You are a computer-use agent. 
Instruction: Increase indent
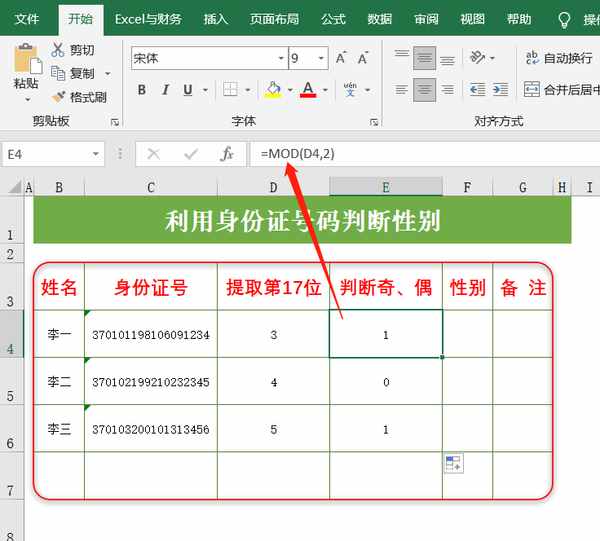(500, 90)
